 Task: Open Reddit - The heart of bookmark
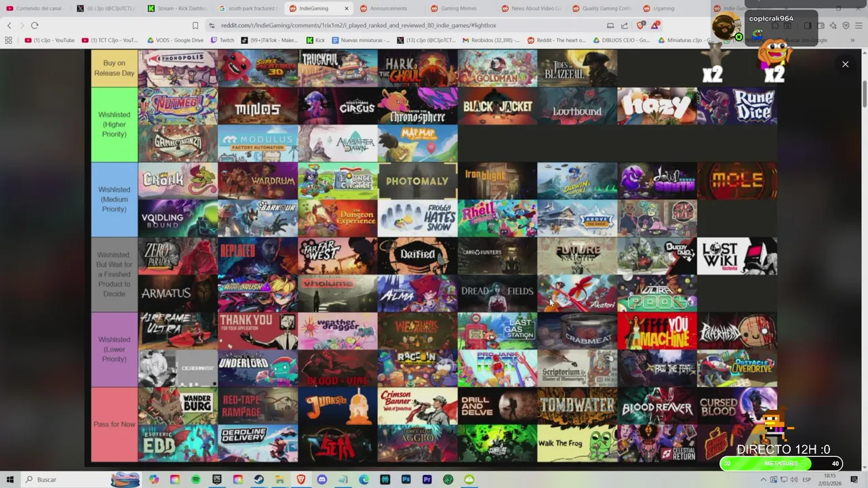[557, 40]
